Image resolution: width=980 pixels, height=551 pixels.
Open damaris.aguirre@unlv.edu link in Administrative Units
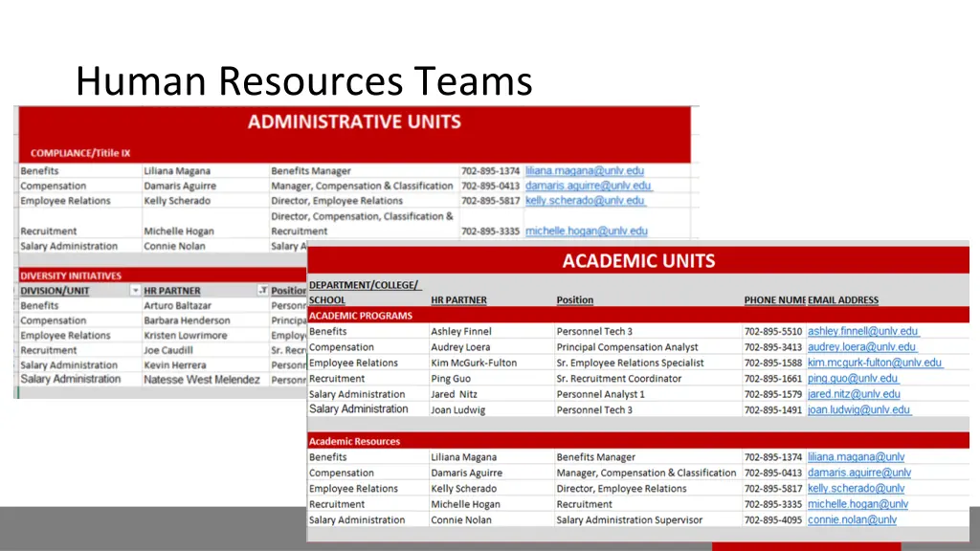589,186
